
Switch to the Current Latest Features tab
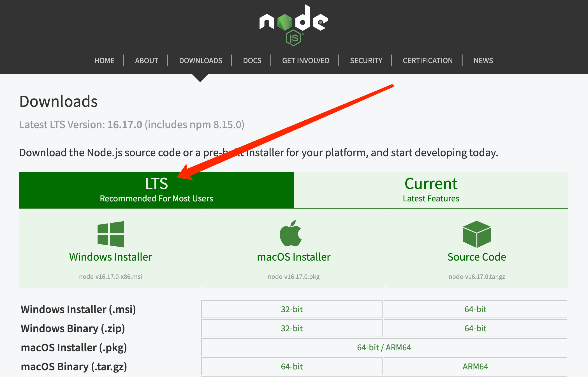(431, 190)
